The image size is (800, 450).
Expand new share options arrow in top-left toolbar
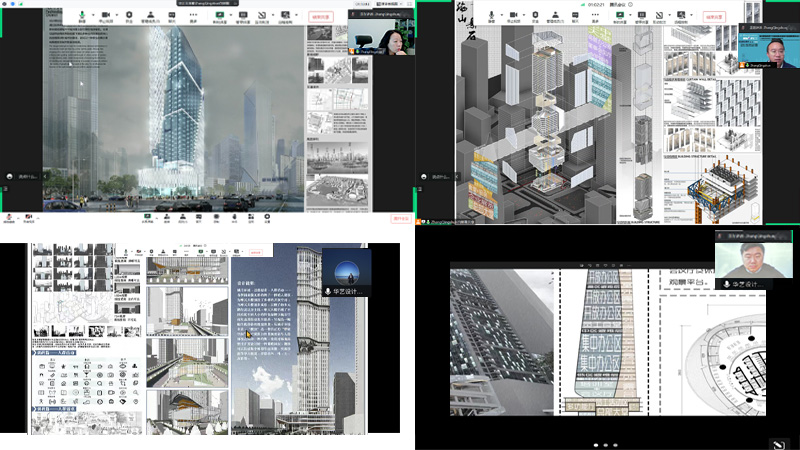(231, 15)
